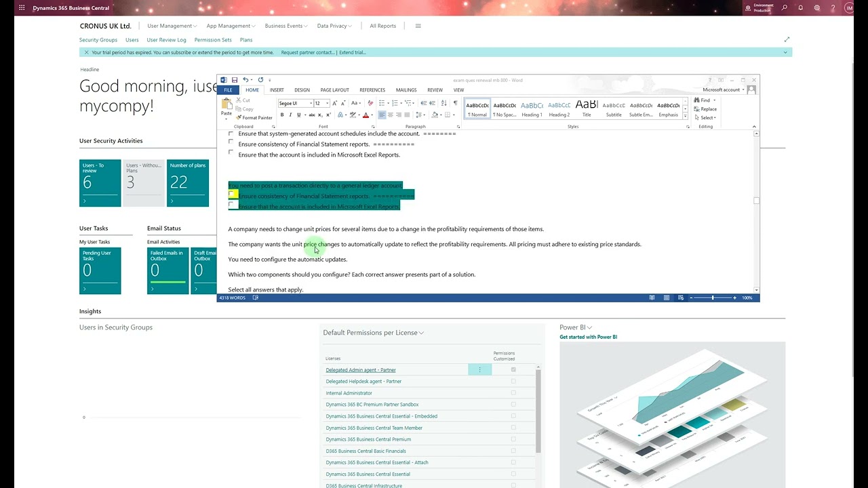Set the font color to red

pos(366,115)
